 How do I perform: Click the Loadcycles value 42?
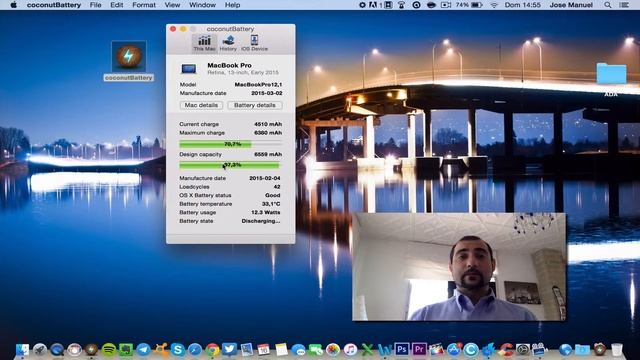point(277,187)
